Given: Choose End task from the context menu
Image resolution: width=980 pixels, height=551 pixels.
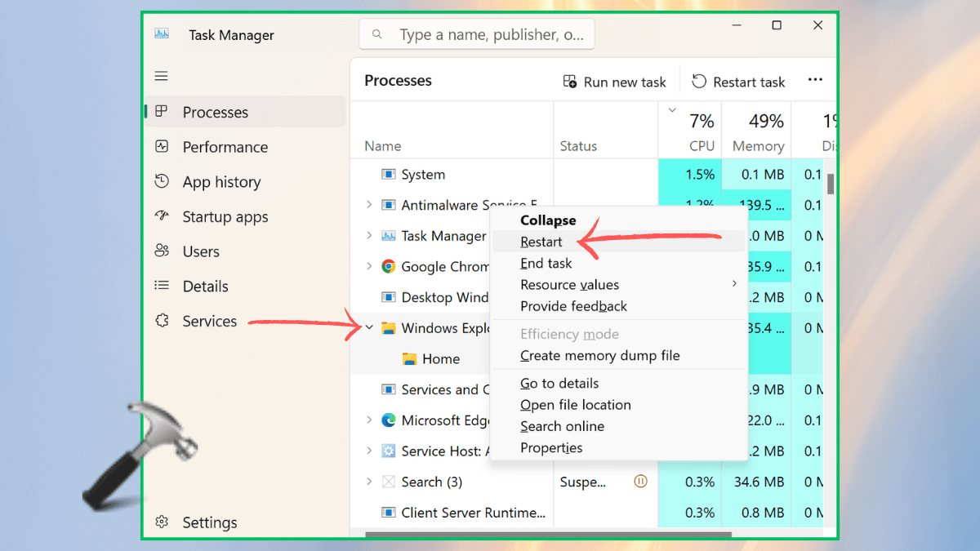Looking at the screenshot, I should (x=546, y=263).
